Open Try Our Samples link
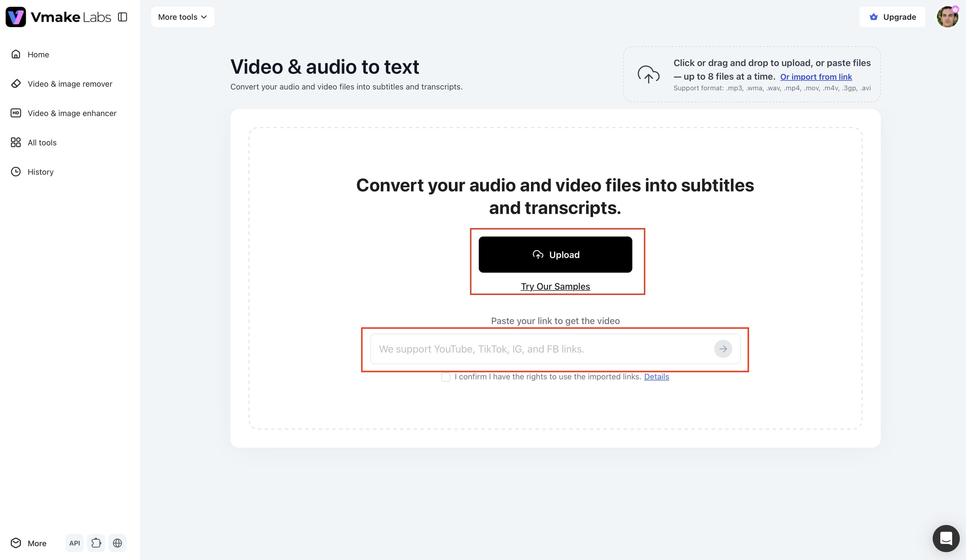The image size is (966, 560). 555,286
